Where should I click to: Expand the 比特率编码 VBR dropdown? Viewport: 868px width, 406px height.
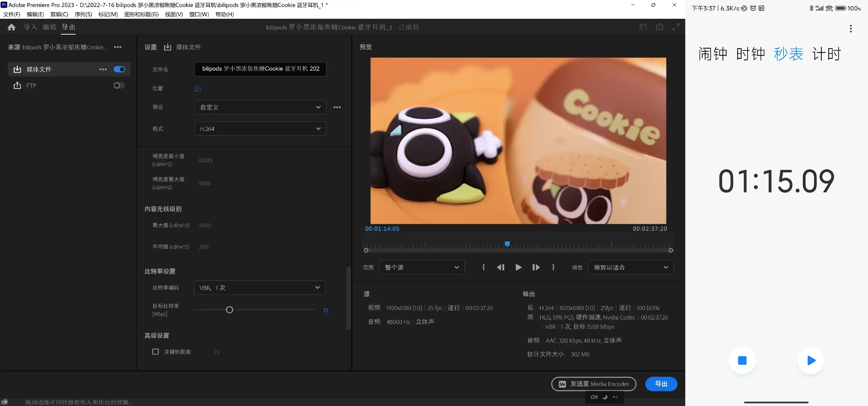pyautogui.click(x=259, y=288)
